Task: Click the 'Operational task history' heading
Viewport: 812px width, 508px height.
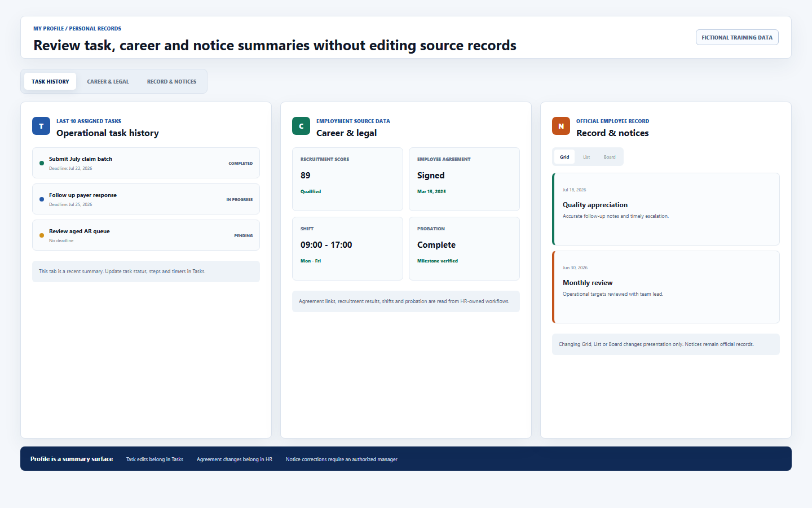Action: 108,133
